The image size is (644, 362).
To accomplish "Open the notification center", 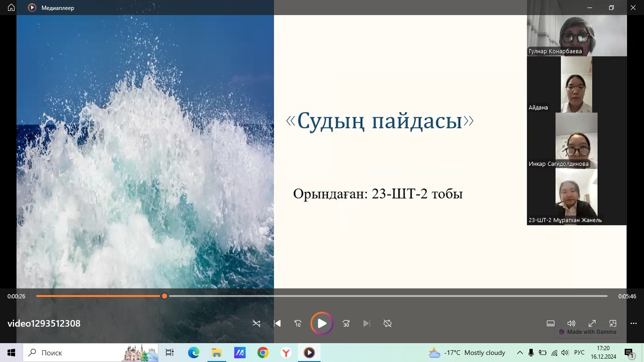I will [x=629, y=353].
